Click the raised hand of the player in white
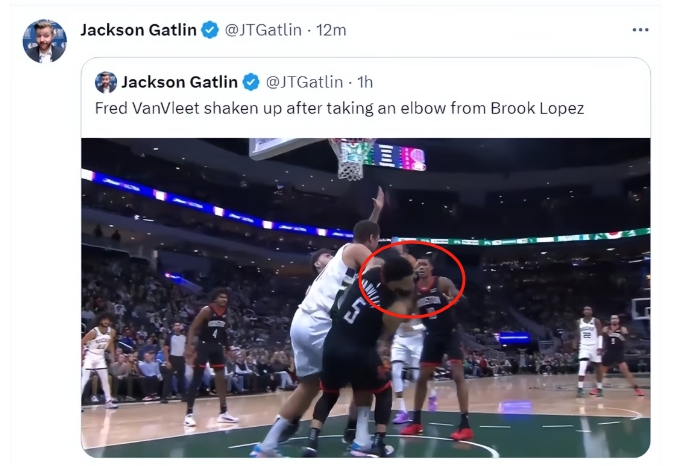This screenshot has height=467, width=689. 378,198
